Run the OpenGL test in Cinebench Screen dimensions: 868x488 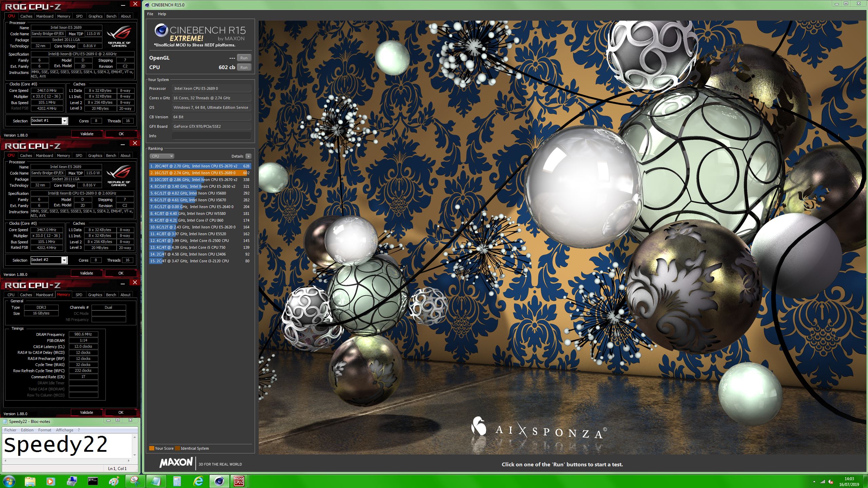pos(244,58)
